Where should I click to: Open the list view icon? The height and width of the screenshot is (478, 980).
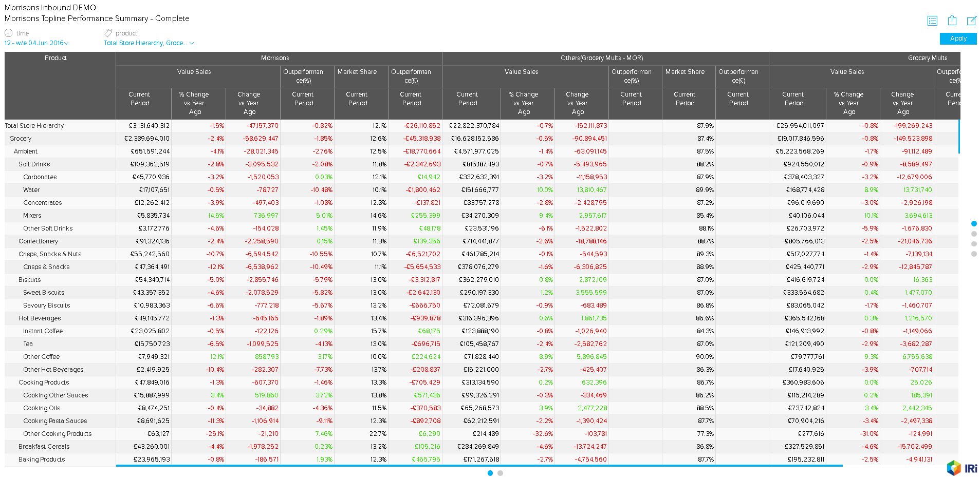[932, 21]
